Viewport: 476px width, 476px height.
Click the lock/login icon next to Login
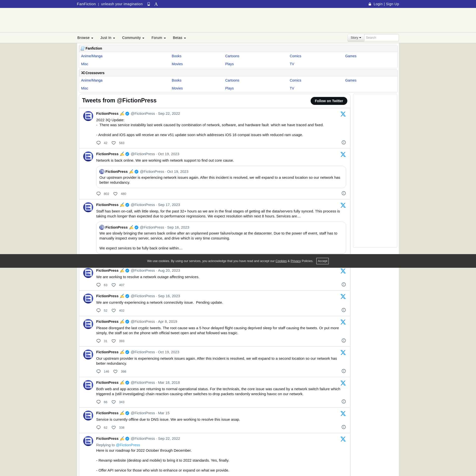pyautogui.click(x=370, y=4)
